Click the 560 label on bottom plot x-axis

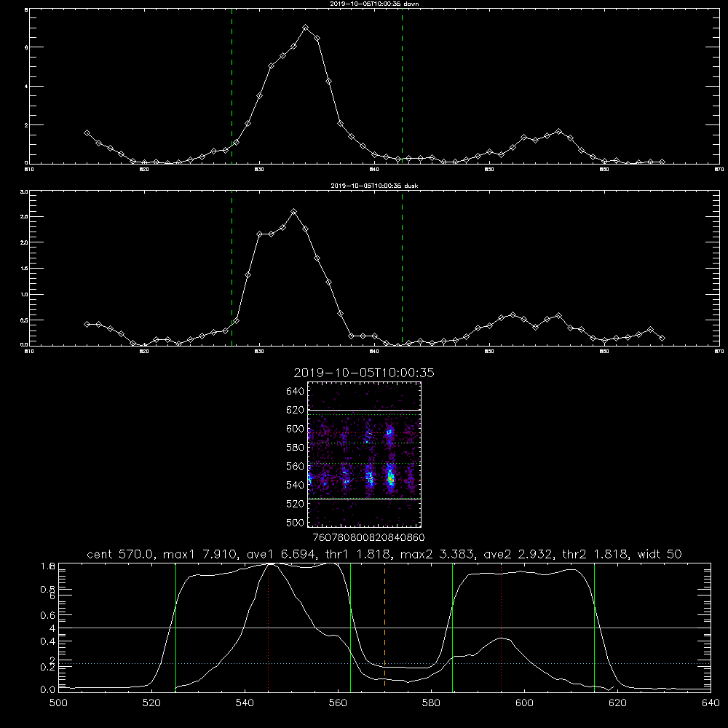(x=338, y=703)
